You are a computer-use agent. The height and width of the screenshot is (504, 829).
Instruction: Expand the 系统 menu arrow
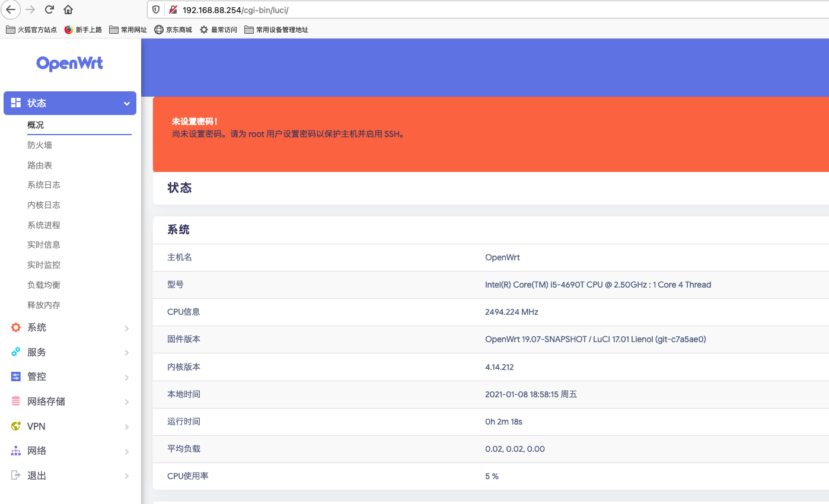pos(127,328)
